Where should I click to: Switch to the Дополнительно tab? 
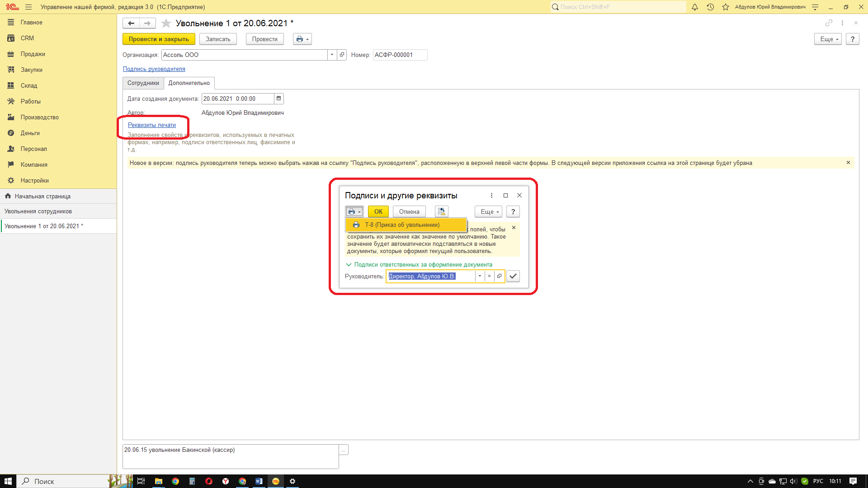pyautogui.click(x=189, y=83)
